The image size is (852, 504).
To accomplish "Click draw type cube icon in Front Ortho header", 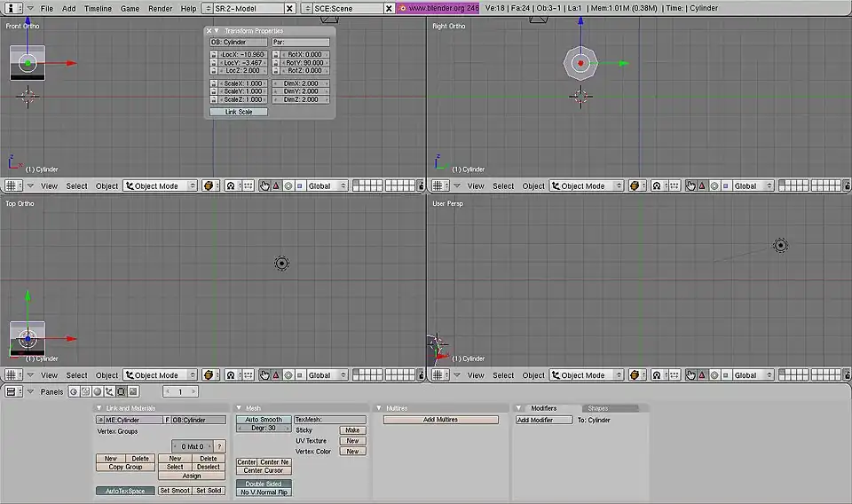I will tap(209, 186).
